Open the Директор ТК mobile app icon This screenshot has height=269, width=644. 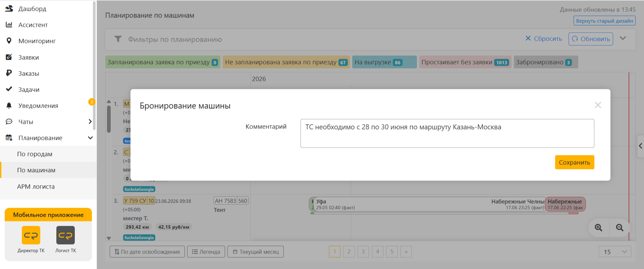point(31,235)
